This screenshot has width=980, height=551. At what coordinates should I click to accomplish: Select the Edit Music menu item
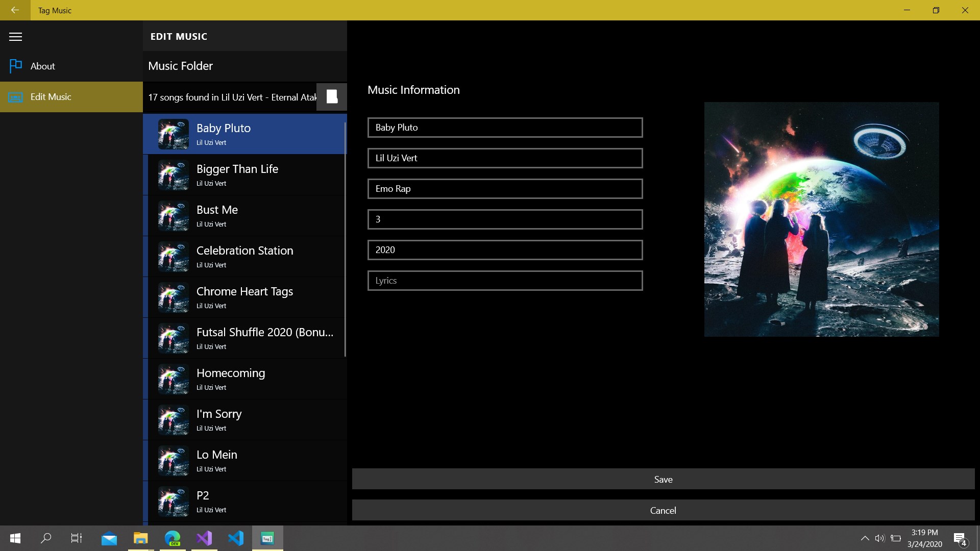pos(51,97)
